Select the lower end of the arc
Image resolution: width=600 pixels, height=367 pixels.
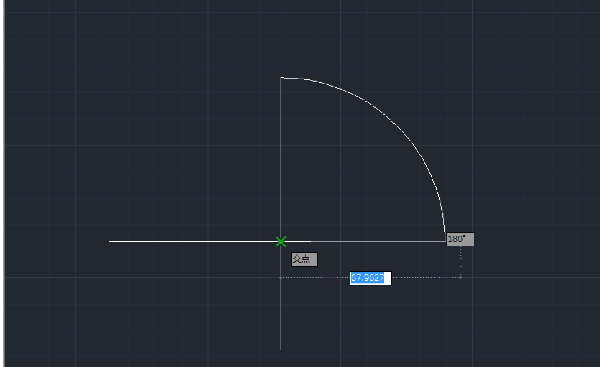point(445,231)
